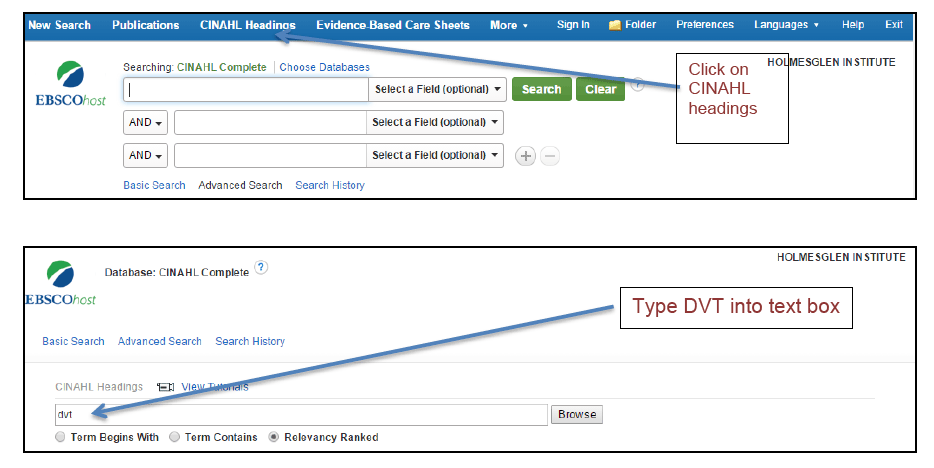Click the View Tutorials video icon
This screenshot has height=468, width=934.
tap(166, 387)
